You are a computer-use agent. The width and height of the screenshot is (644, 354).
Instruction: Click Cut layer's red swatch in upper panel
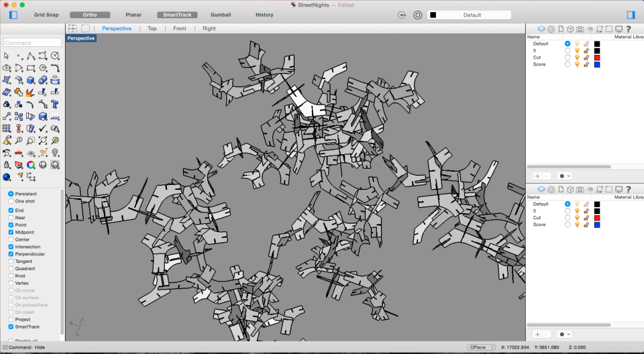click(597, 58)
